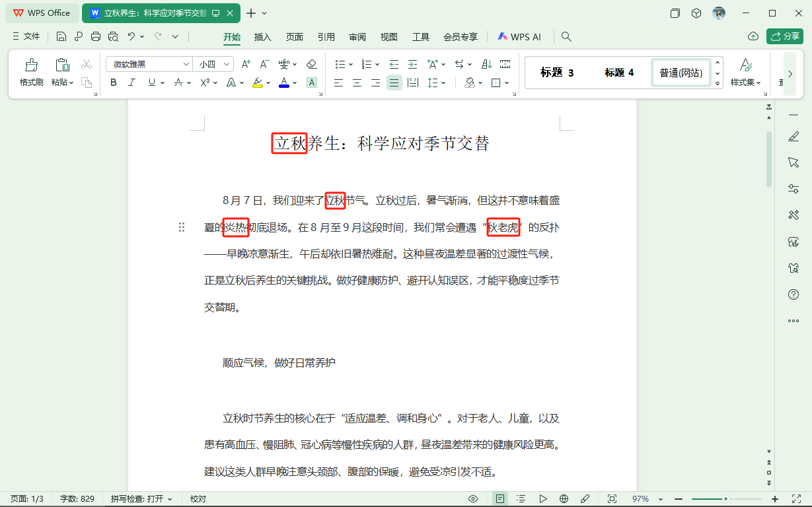Open the word count eye icon in status bar
812x507 pixels.
click(473, 498)
